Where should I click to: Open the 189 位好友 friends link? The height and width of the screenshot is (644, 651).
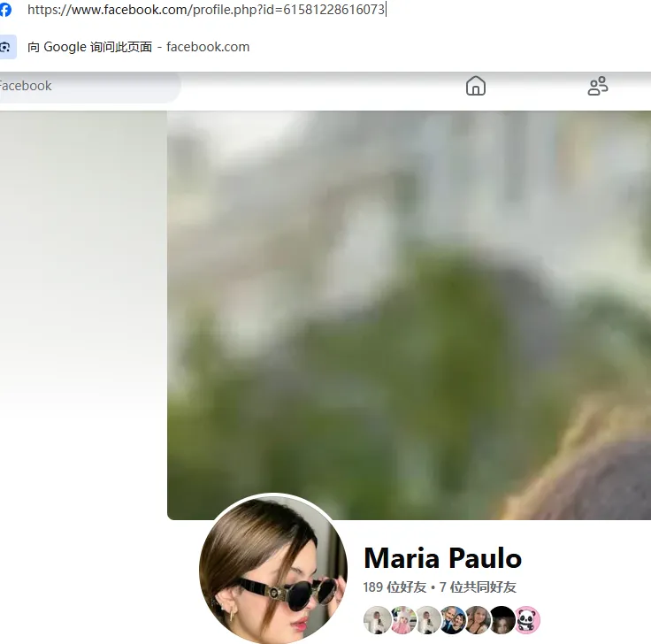click(x=394, y=587)
